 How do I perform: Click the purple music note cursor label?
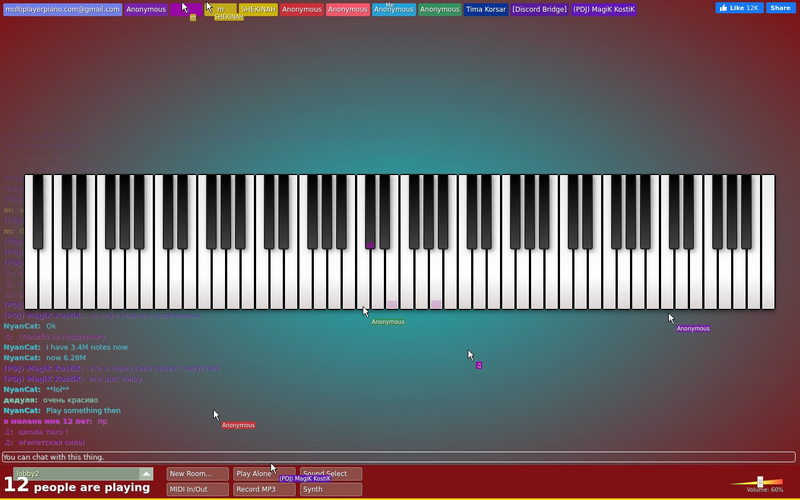(479, 365)
